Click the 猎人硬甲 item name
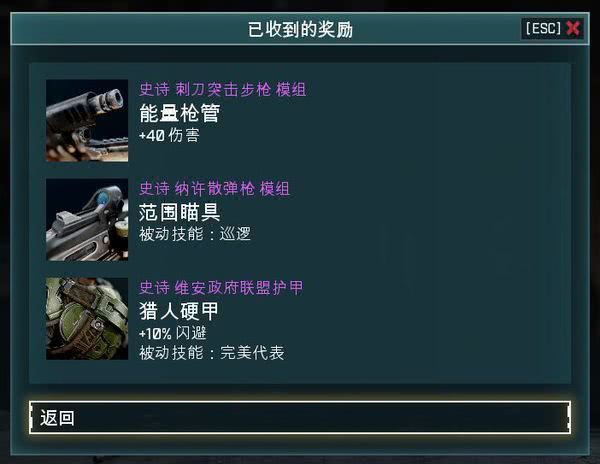 coord(179,311)
